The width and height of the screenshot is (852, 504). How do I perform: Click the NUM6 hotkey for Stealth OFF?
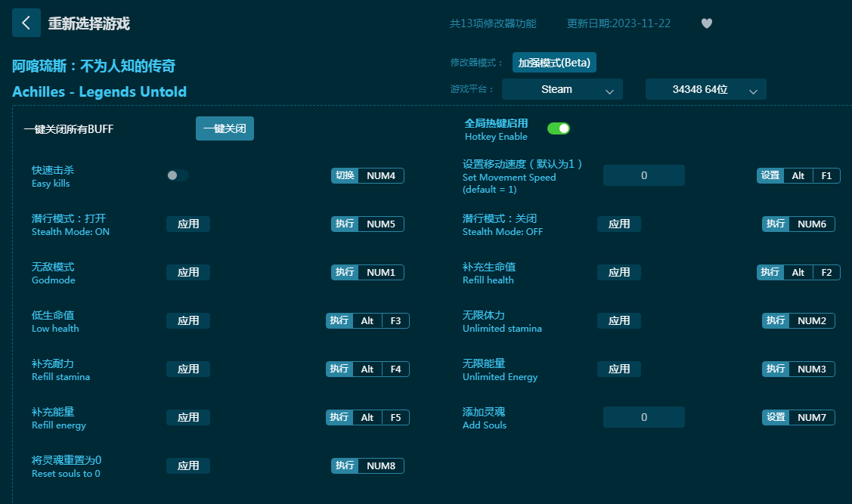(812, 224)
